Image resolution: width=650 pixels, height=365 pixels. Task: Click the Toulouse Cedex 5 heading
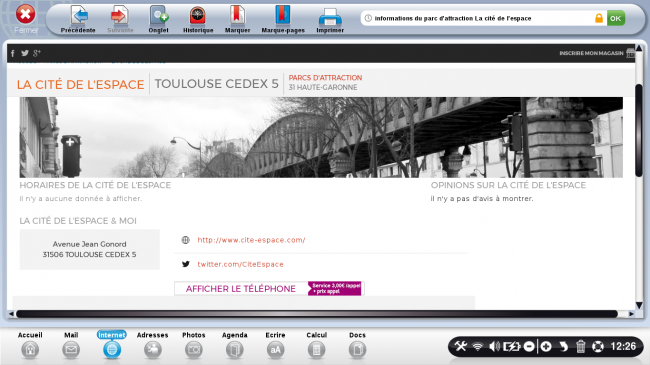(216, 84)
